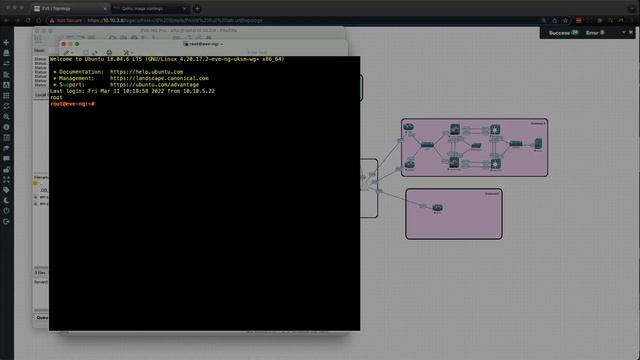Click gear icon in terminal window toolbar

[109, 52]
